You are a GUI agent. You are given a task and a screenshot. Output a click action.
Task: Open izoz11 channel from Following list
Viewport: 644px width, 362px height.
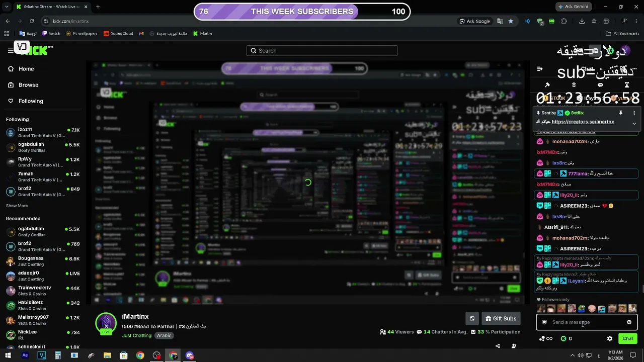43,133
